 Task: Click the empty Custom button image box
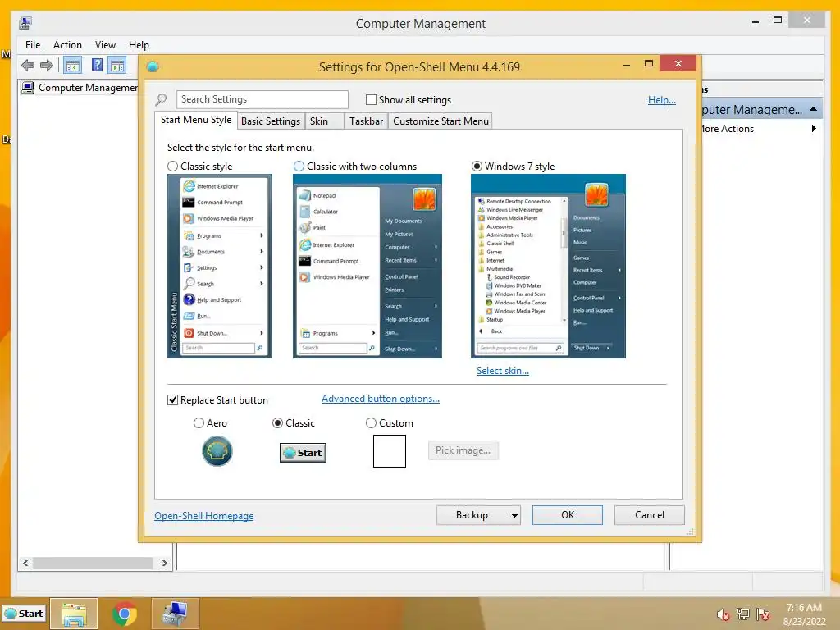390,451
